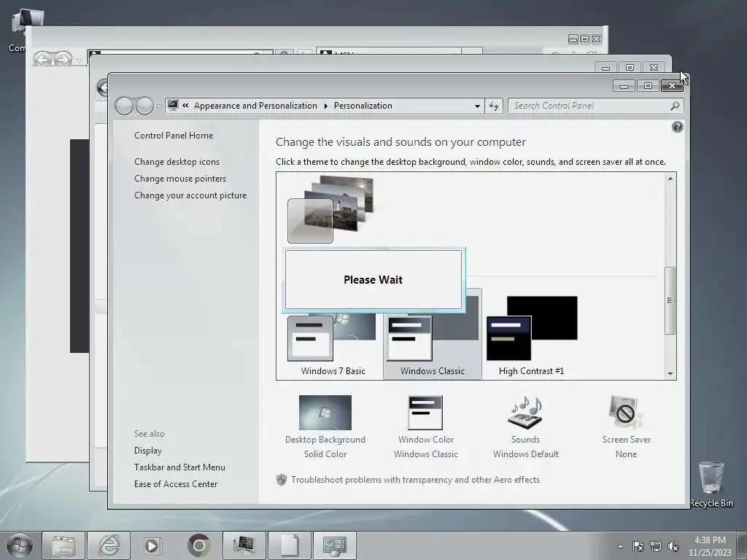Switch to the monitor app taskbar button
747x560 pixels.
point(244,545)
